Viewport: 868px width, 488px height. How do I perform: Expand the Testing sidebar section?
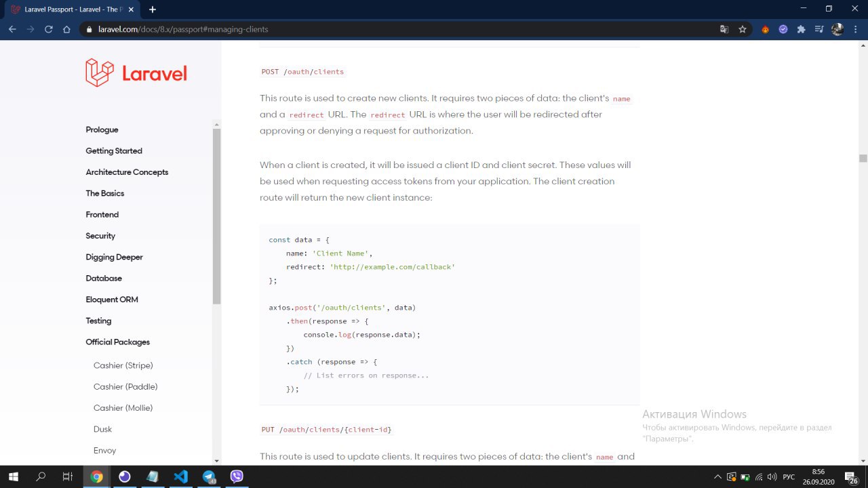[98, 321]
